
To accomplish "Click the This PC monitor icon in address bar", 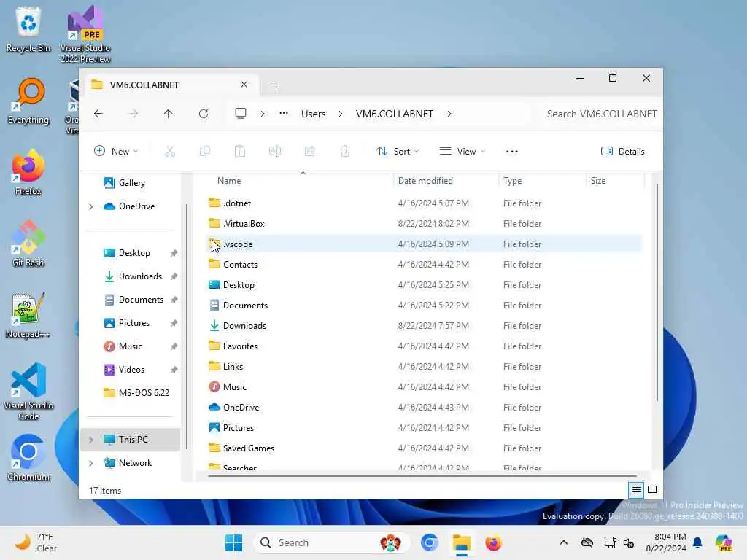I will pyautogui.click(x=241, y=113).
